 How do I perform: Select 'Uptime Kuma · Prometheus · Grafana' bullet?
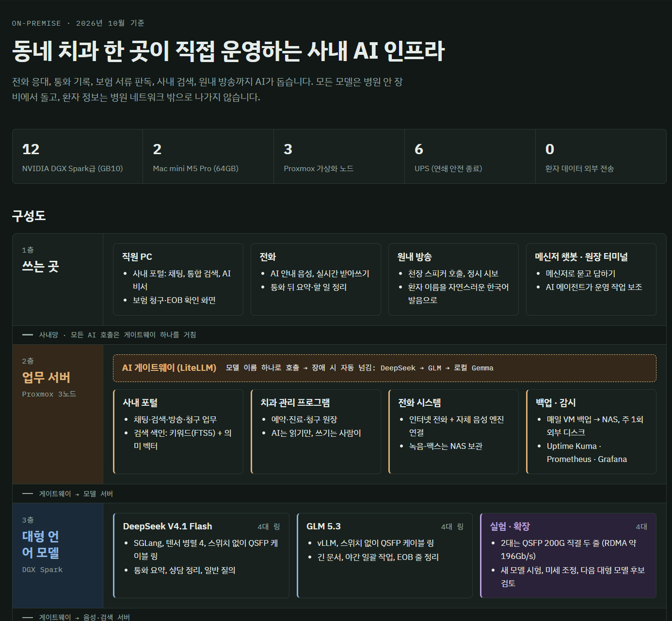click(x=587, y=453)
